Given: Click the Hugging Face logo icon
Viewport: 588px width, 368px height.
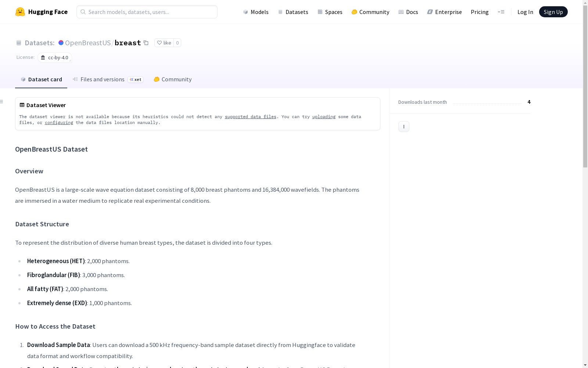Looking at the screenshot, I should [x=20, y=12].
